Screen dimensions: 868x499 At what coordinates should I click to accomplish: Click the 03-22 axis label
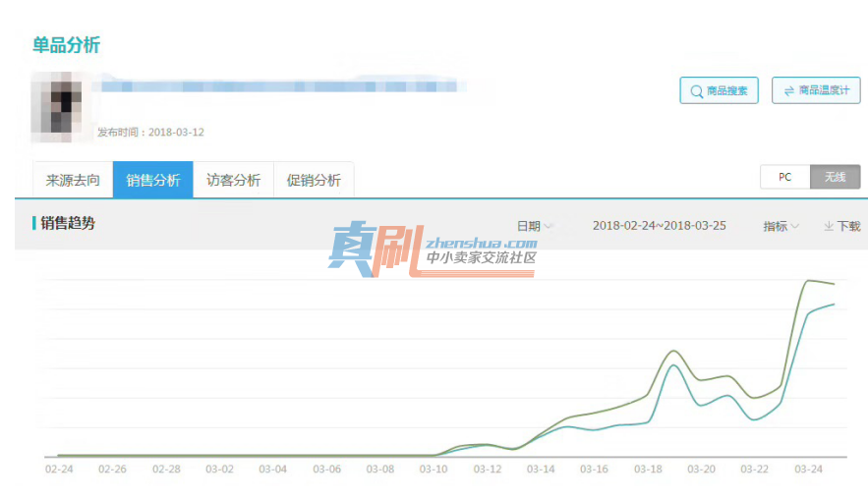tap(755, 470)
